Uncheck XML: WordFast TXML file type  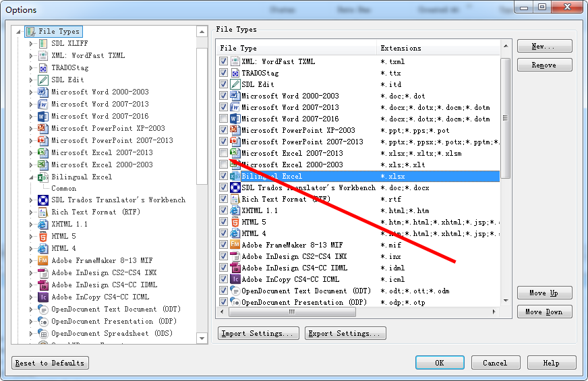[223, 61]
